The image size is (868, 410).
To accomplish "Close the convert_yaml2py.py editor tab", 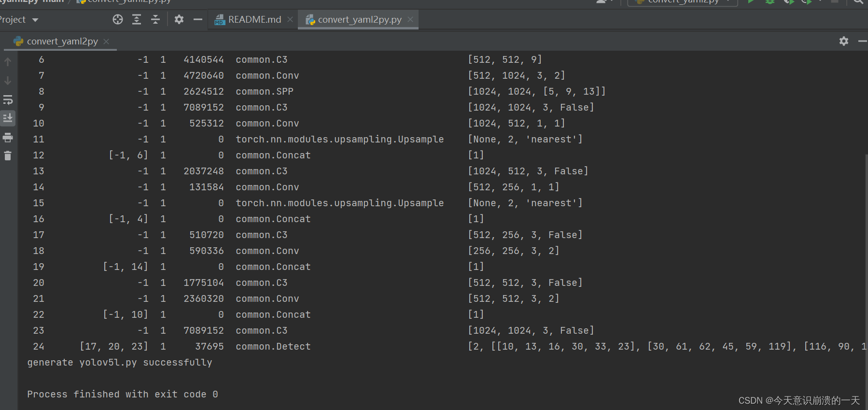I will tap(410, 19).
